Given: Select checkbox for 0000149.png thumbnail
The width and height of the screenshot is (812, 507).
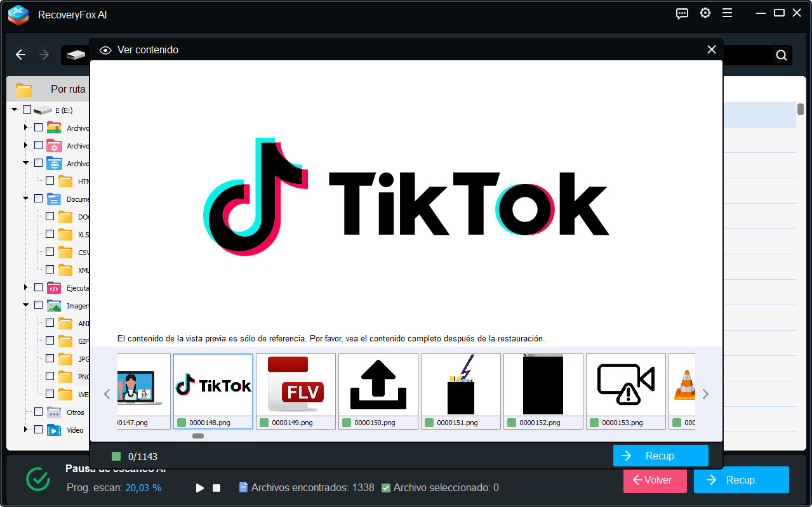Looking at the screenshot, I should (264, 423).
